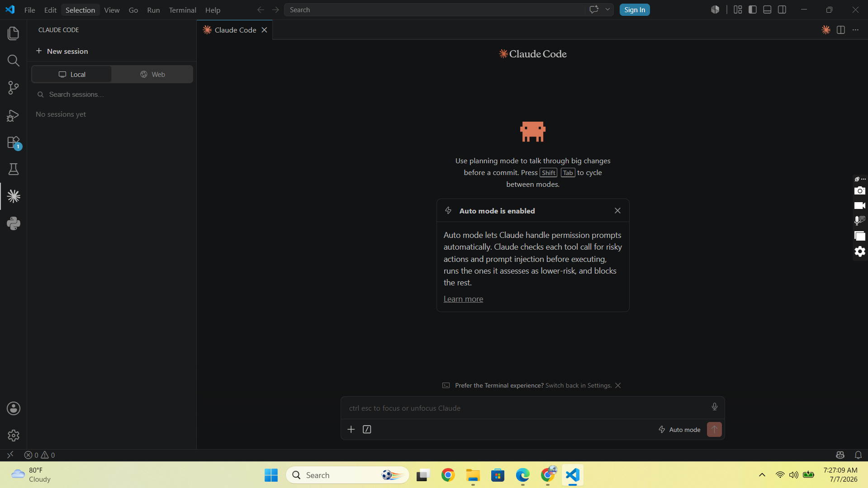The height and width of the screenshot is (488, 868).
Task: Open Microsoft Store from the taskbar
Action: (498, 475)
